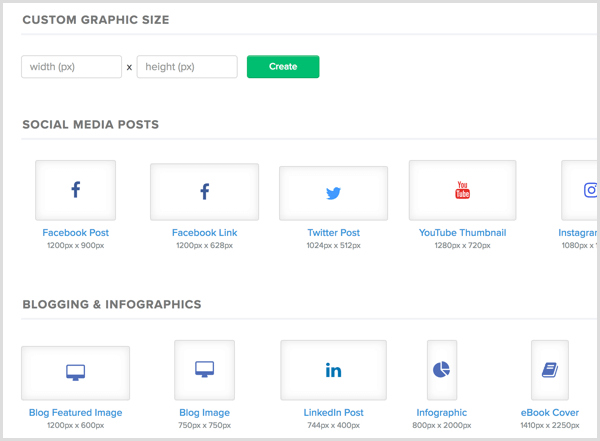Image resolution: width=600 pixels, height=441 pixels.
Task: Follow the Infographic text link
Action: click(442, 413)
